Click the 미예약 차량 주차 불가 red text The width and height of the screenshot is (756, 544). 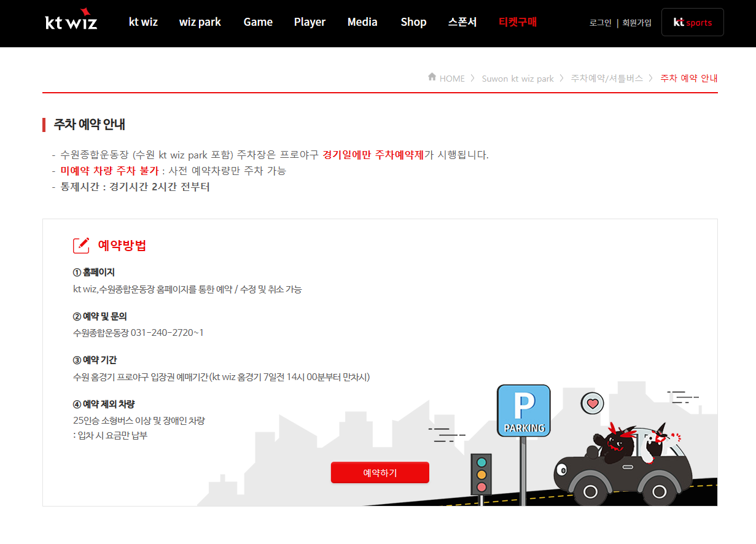coord(109,171)
